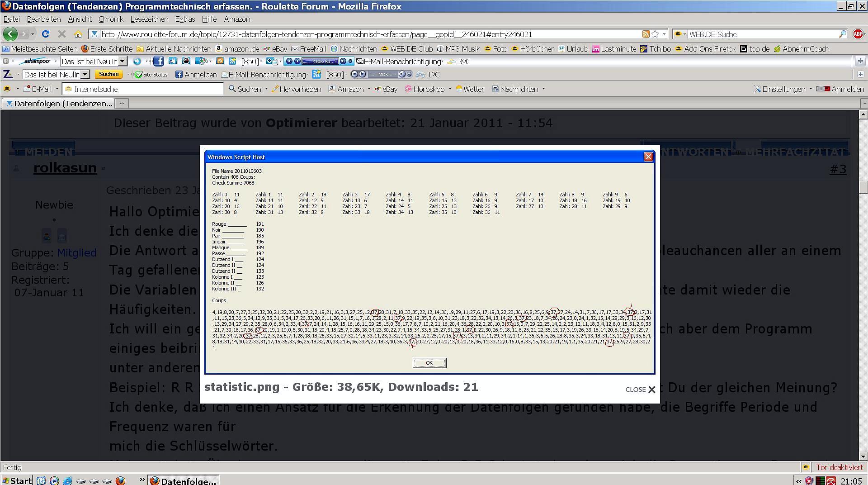Expand the E-Mail dropdown arrow in WEB.DE toolbar
Screen dimensions: 868x485
(57, 89)
